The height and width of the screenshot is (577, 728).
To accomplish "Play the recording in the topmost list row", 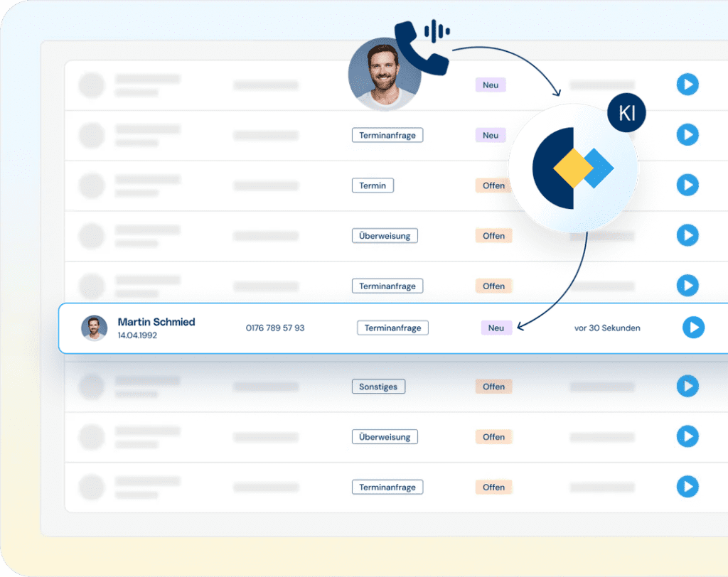I will pos(687,85).
